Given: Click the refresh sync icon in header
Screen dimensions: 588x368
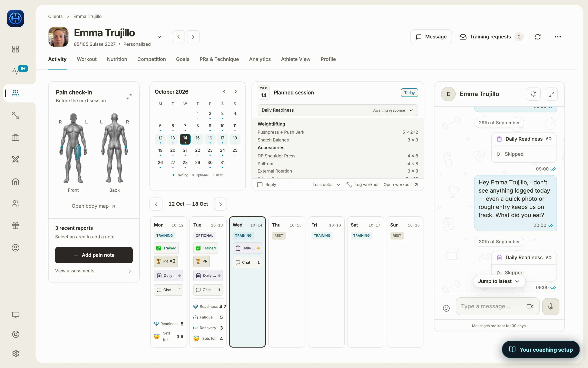Looking at the screenshot, I should [x=538, y=37].
